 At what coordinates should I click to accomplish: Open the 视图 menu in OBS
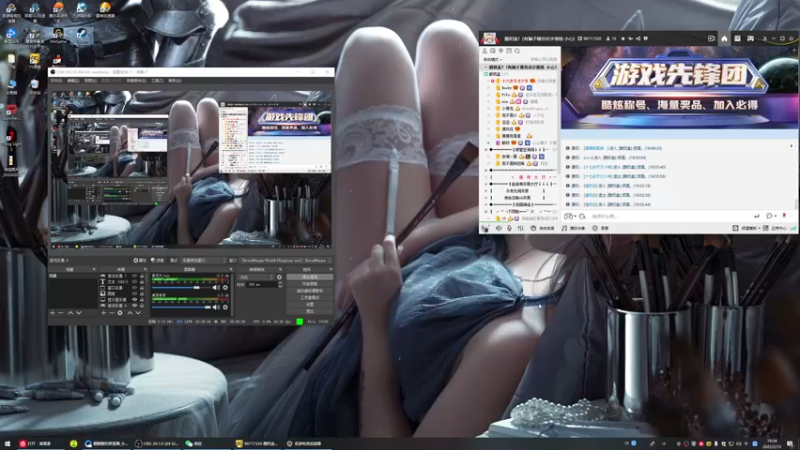pos(90,81)
